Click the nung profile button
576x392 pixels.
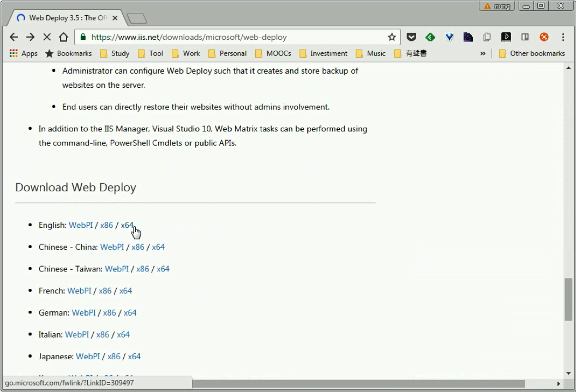click(x=497, y=6)
